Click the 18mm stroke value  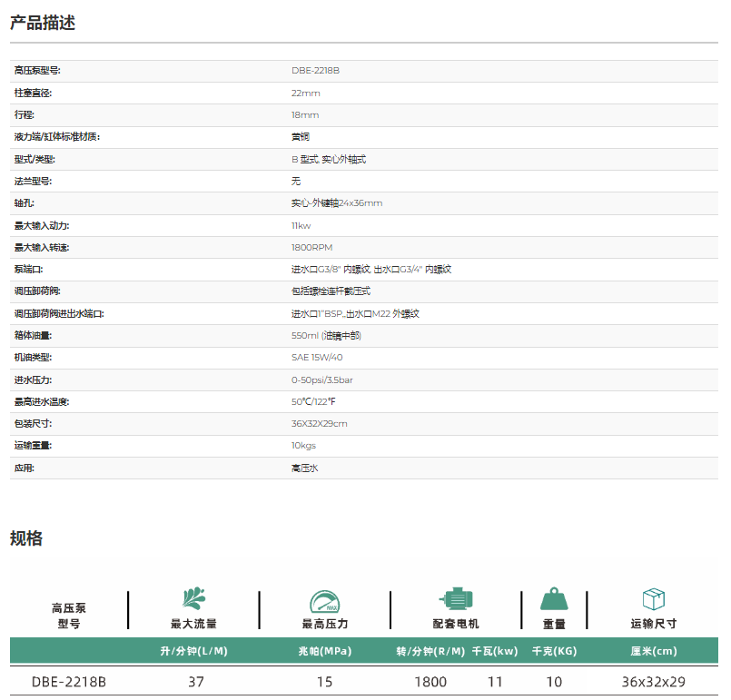[305, 115]
